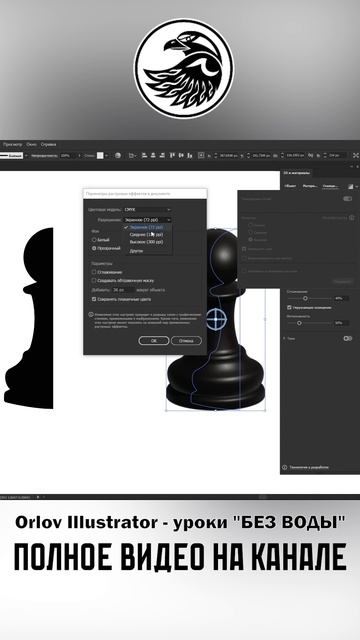Open the Разрешение dropdown
This screenshot has height=640, width=360.
[147, 220]
